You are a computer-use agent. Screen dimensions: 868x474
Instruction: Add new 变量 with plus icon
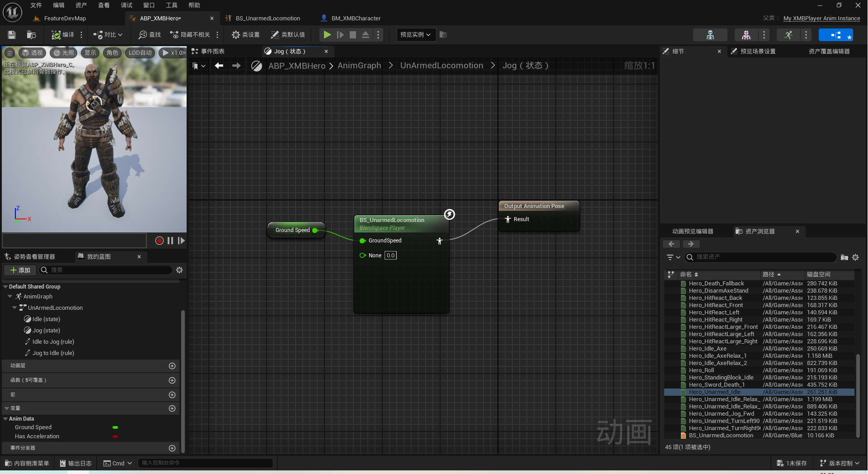(x=172, y=408)
